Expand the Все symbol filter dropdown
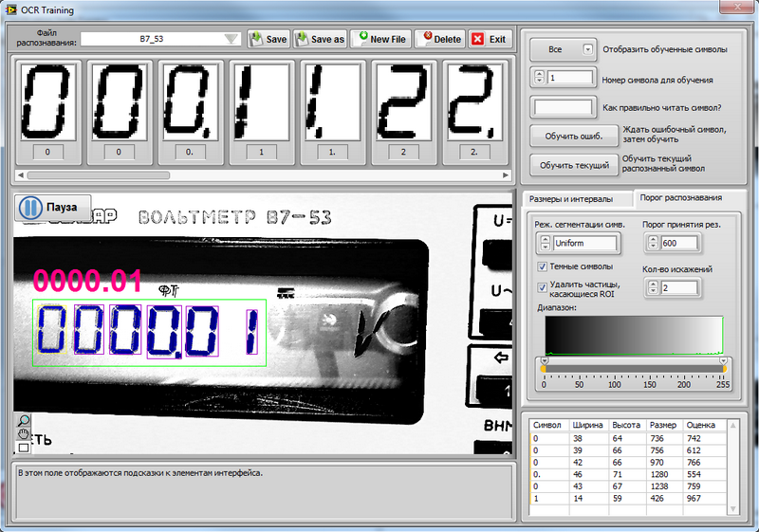759x532 pixels. coord(587,49)
